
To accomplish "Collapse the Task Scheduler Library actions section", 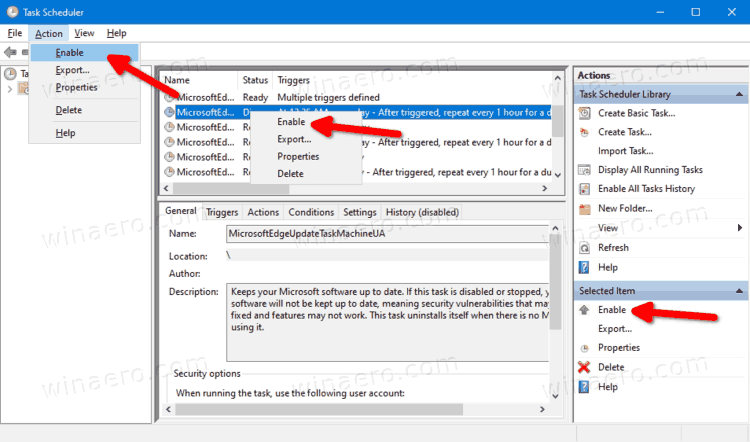I will [x=739, y=94].
